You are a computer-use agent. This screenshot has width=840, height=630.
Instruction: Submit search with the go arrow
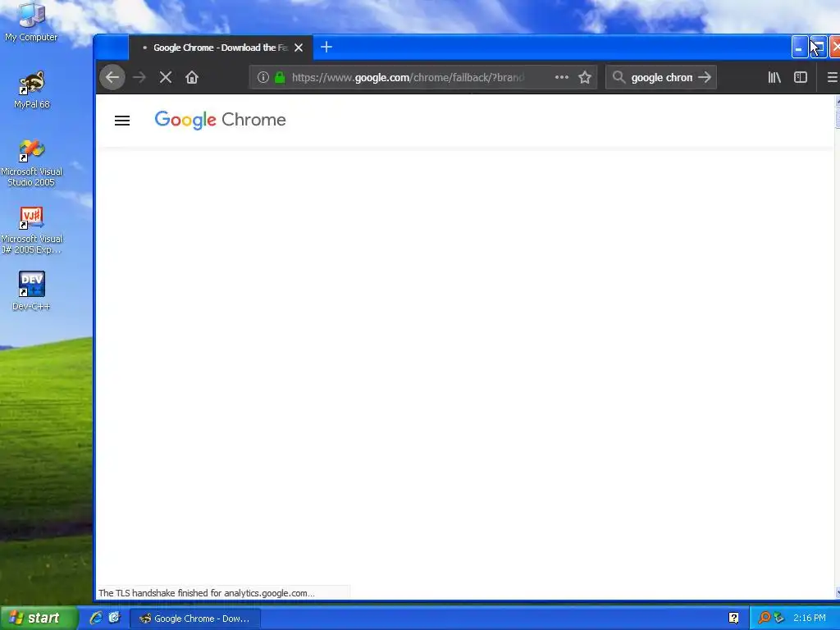pos(705,78)
